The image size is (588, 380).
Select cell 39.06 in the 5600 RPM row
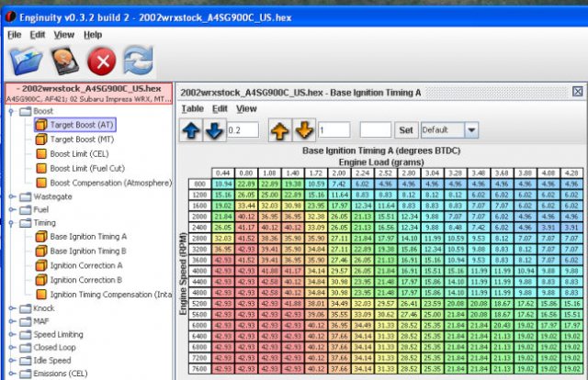point(316,315)
